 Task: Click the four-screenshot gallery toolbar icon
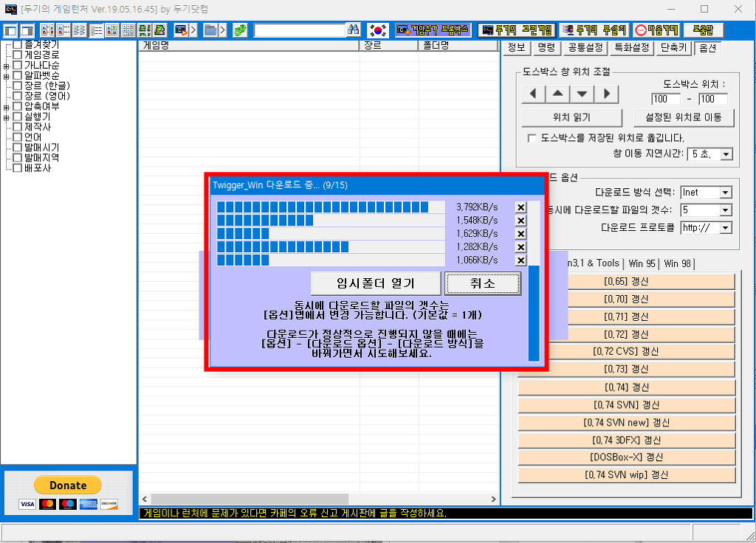click(x=144, y=31)
